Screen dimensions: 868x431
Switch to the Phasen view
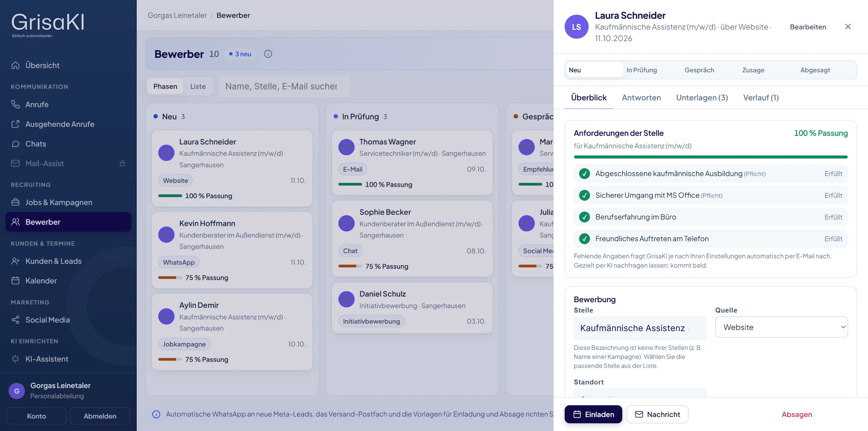165,86
